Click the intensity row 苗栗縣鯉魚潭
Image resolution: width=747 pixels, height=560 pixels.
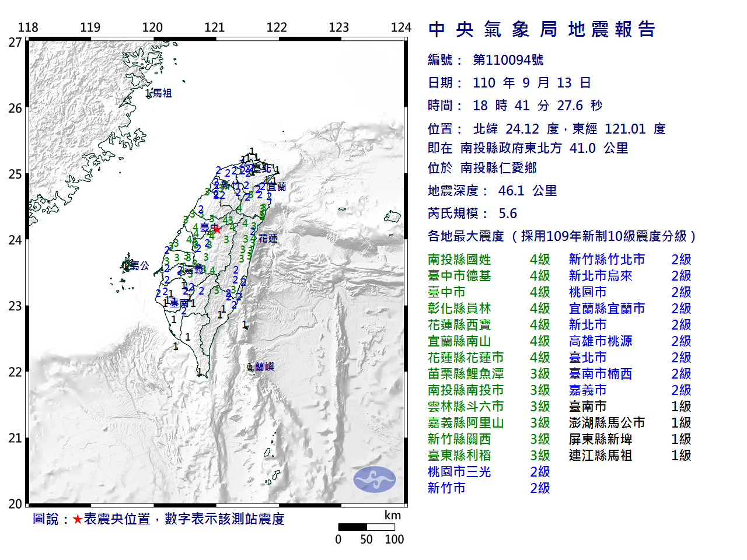489,374
